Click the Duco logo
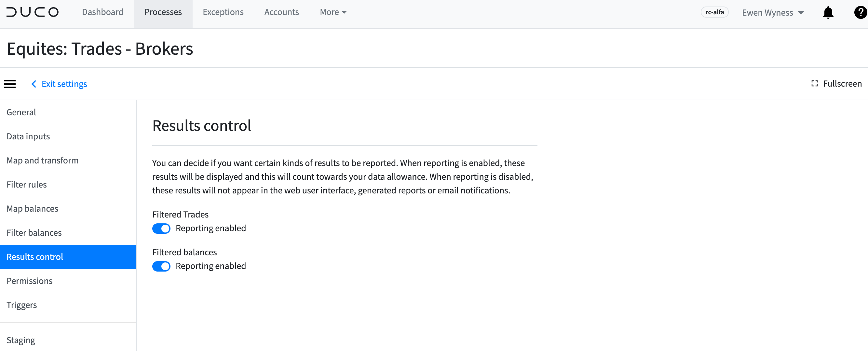 click(x=32, y=12)
